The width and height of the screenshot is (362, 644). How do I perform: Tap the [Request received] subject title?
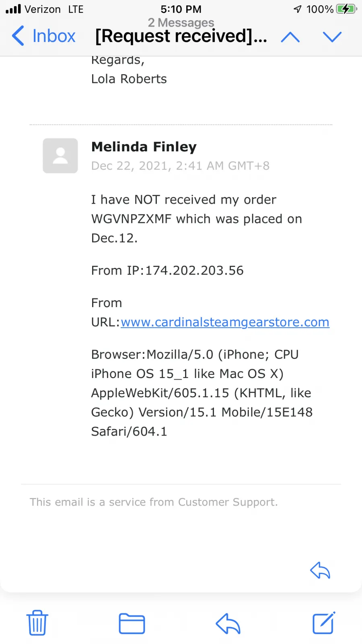coord(181,36)
